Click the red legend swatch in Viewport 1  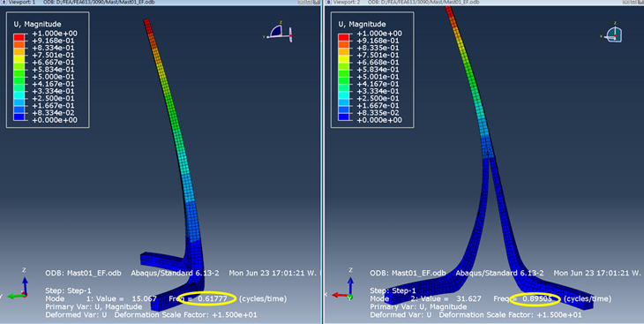pyautogui.click(x=19, y=37)
